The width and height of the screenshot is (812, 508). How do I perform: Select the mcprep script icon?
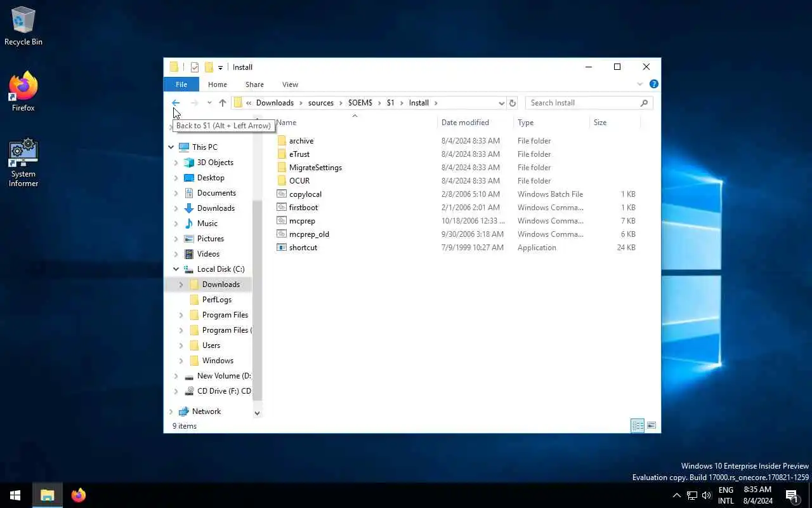(x=282, y=221)
